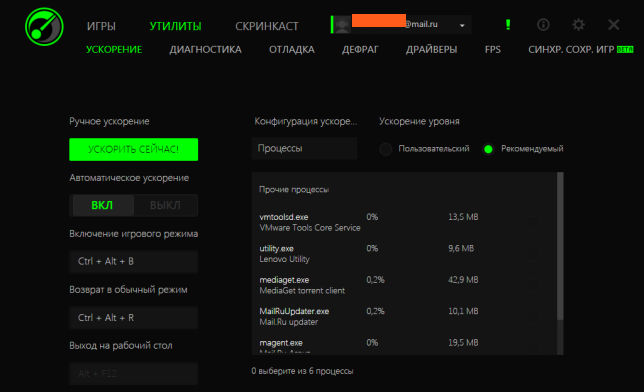Open the Процессы configuration dropdown
644x392 pixels.
[x=304, y=148]
